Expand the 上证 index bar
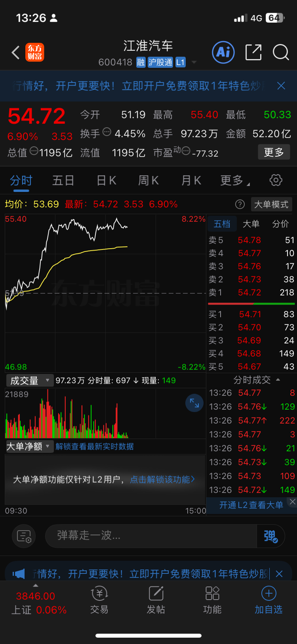This screenshot has height=644, width=297. tap(36, 585)
